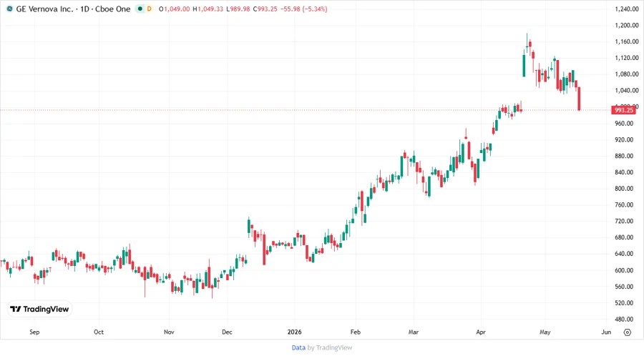Screen dimensions: 644x356
Task: Click the 1,040.00 price axis value
Action: [627, 91]
